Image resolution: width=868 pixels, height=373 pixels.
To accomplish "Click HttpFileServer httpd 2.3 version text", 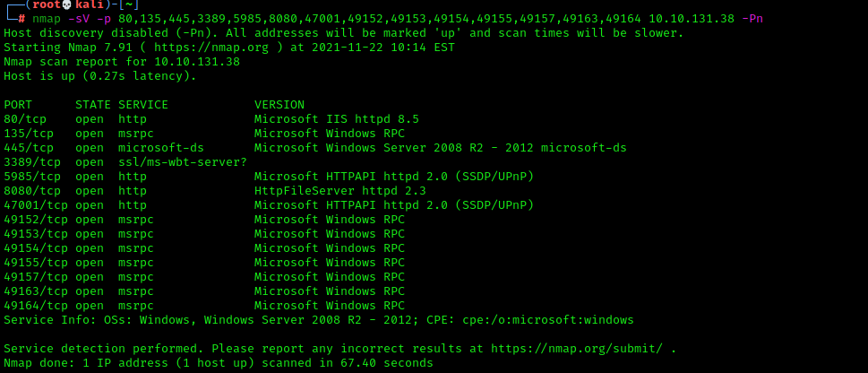I will point(339,191).
